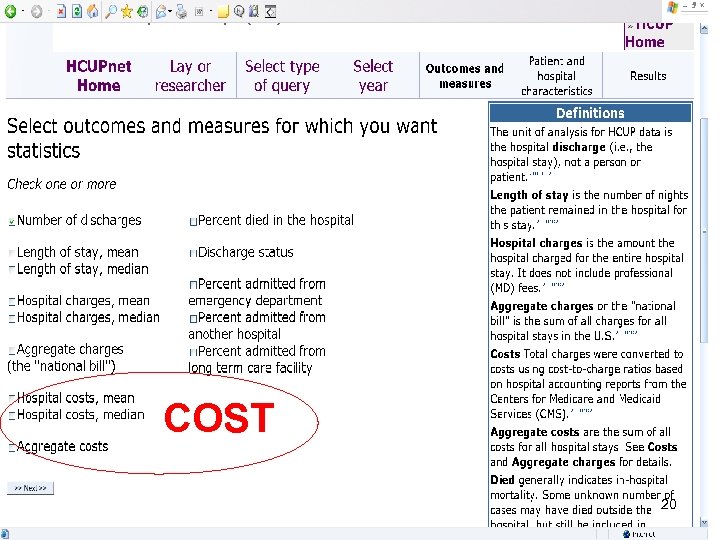
Task: Click the Windows flag logo in the corner
Action: tap(672, 7)
